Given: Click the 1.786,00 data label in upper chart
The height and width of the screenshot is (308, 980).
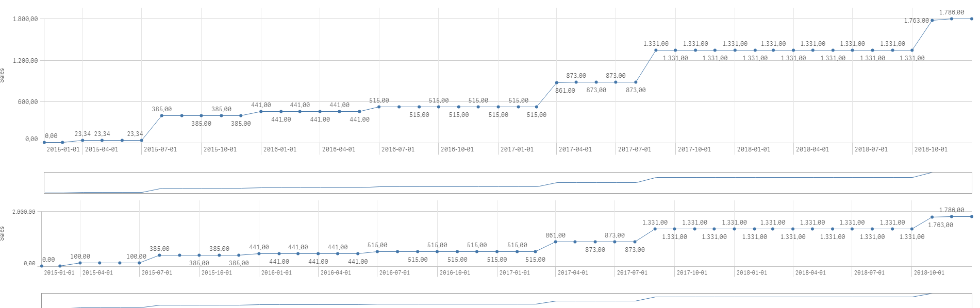Looking at the screenshot, I should (x=951, y=12).
